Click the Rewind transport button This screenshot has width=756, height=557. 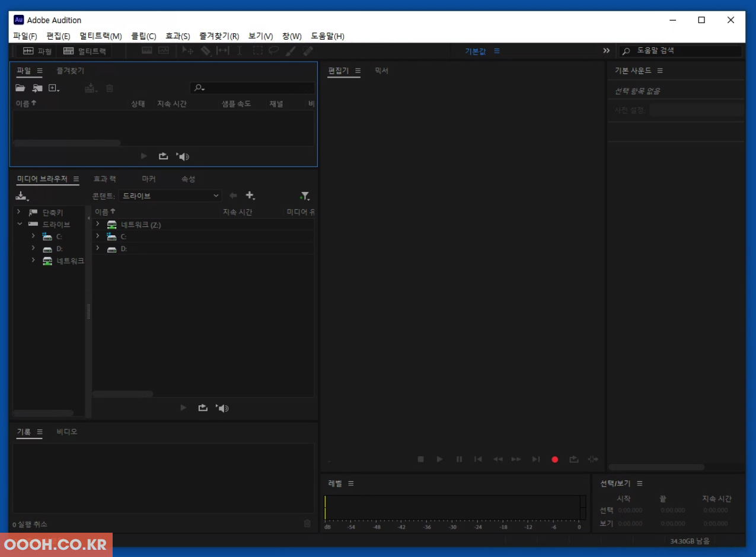click(x=498, y=459)
